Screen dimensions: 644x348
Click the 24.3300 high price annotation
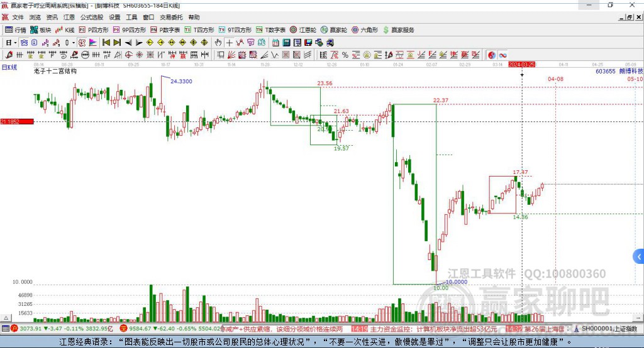point(181,81)
